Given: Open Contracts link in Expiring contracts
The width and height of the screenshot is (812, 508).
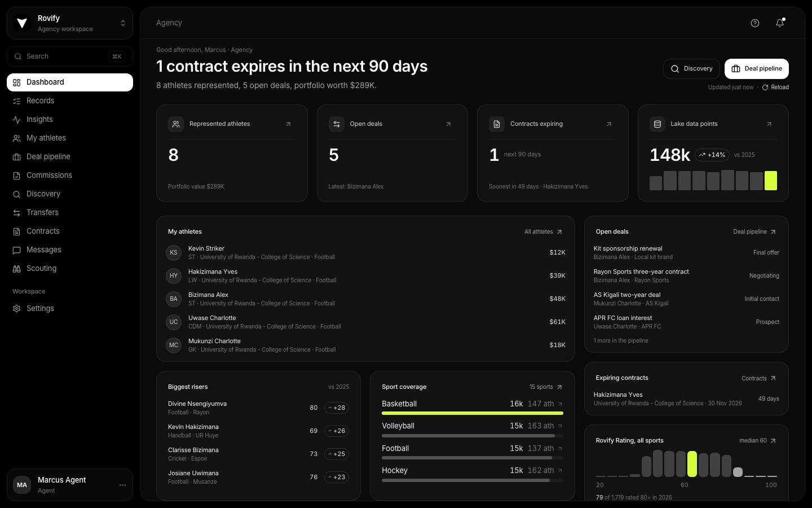Looking at the screenshot, I should click(x=759, y=379).
